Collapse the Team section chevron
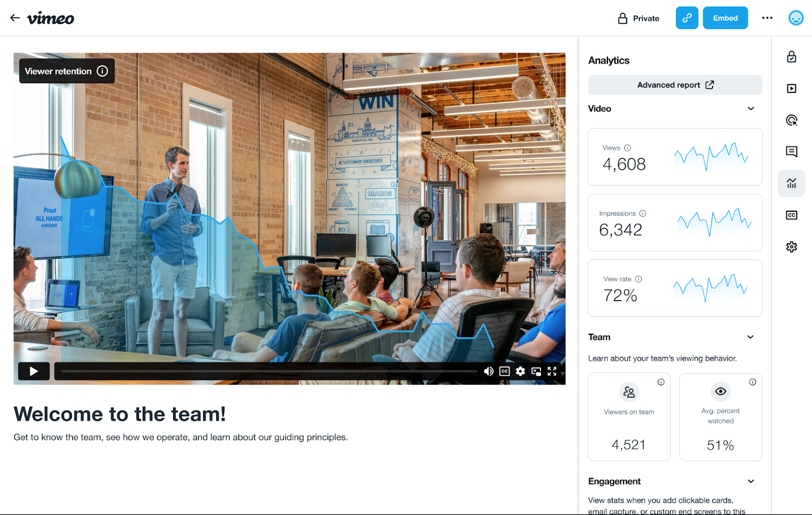Image resolution: width=812 pixels, height=515 pixels. pyautogui.click(x=751, y=337)
